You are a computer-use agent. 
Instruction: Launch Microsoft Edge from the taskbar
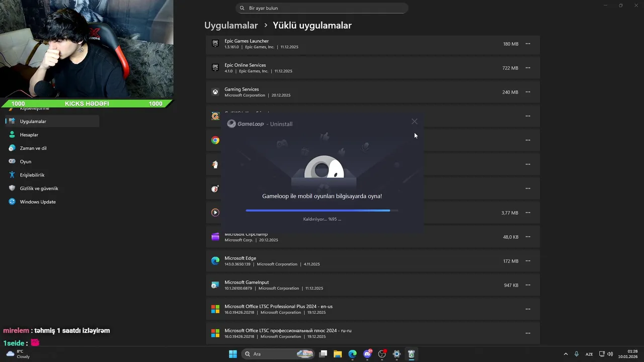[x=353, y=354]
